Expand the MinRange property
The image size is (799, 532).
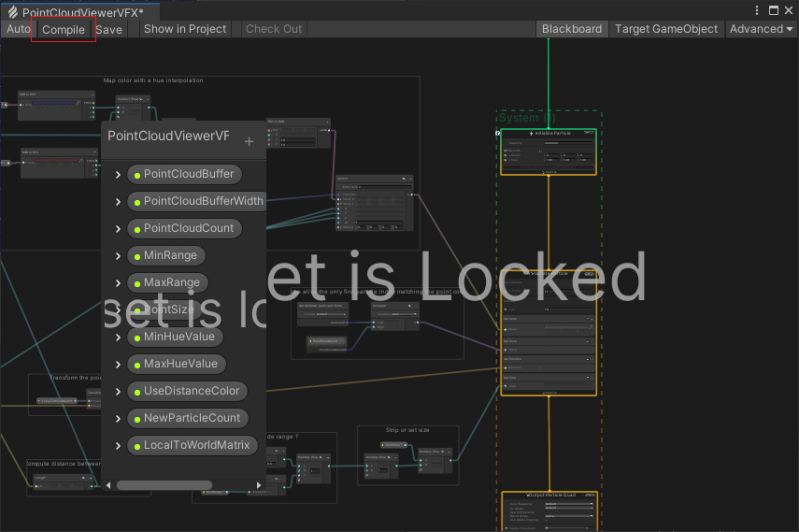(118, 256)
